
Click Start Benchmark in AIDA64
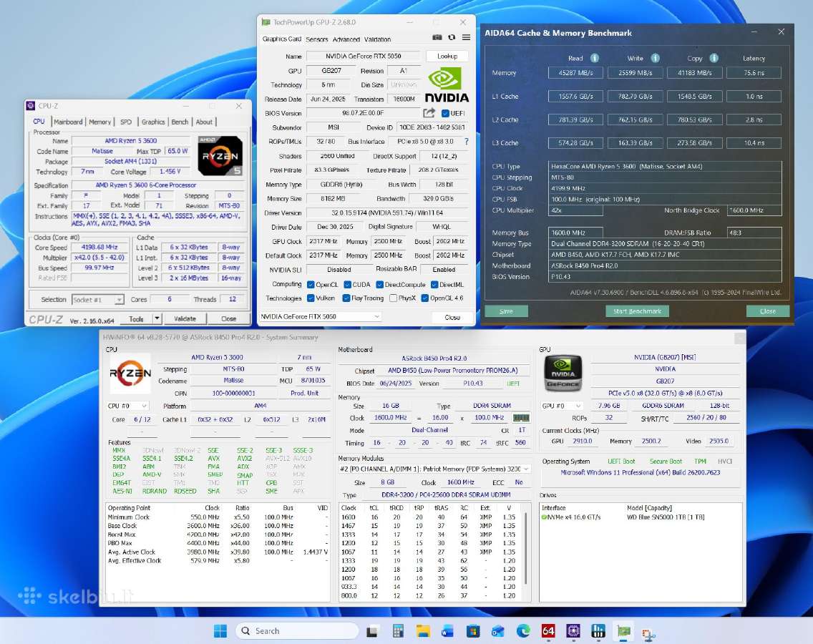click(x=637, y=311)
